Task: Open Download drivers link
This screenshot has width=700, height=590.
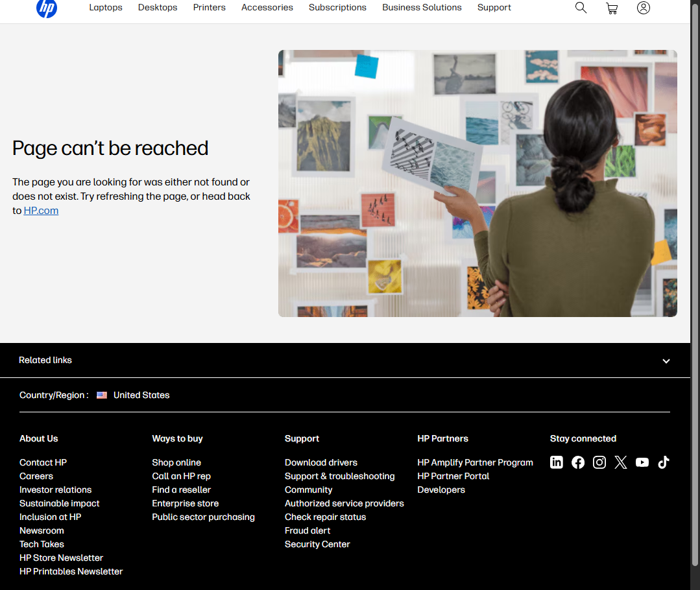Action: point(321,462)
